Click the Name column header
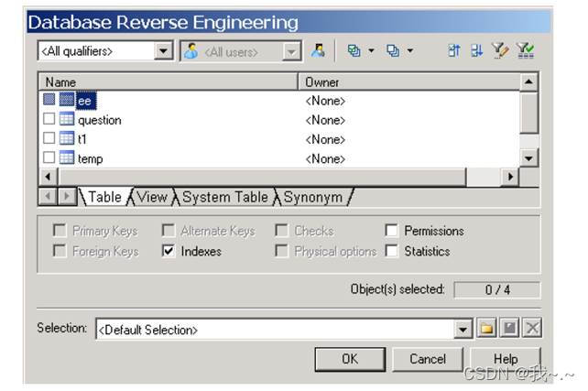 pyautogui.click(x=169, y=81)
